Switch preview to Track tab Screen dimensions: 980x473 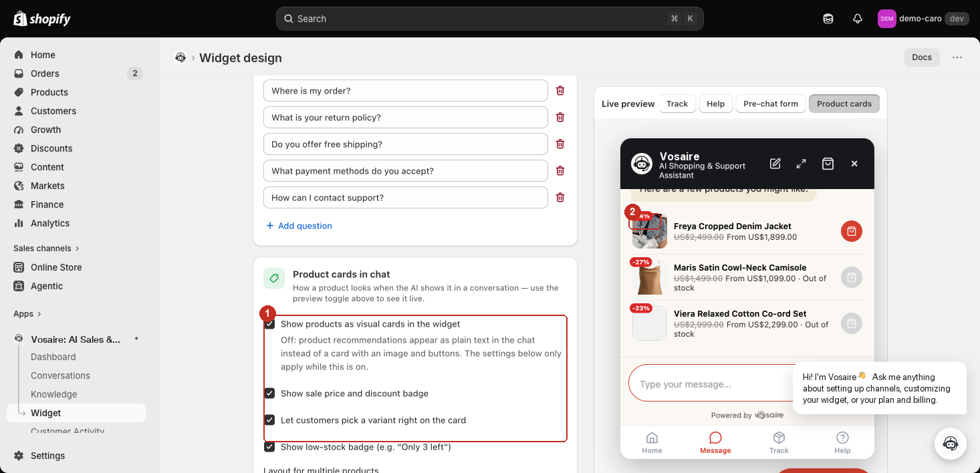(677, 104)
